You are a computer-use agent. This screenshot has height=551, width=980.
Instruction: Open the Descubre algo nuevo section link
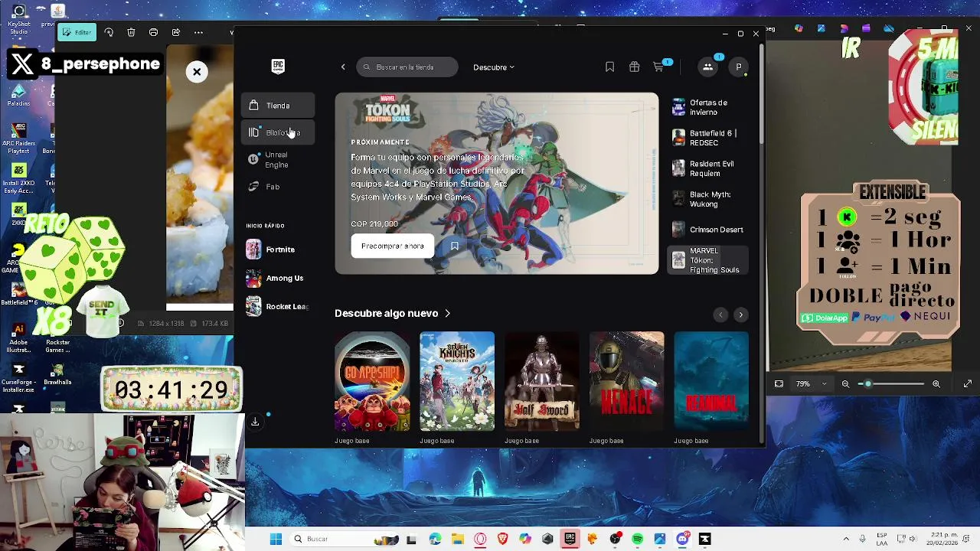click(393, 313)
